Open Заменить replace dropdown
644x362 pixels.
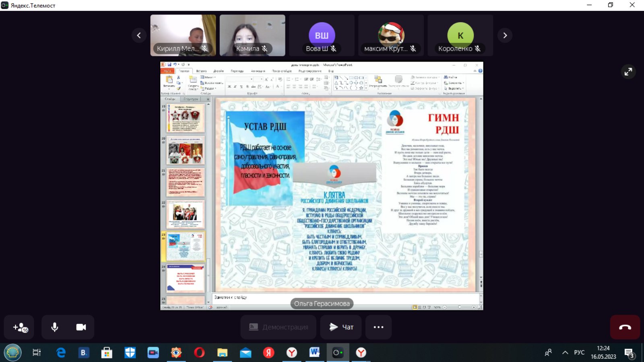tap(454, 83)
